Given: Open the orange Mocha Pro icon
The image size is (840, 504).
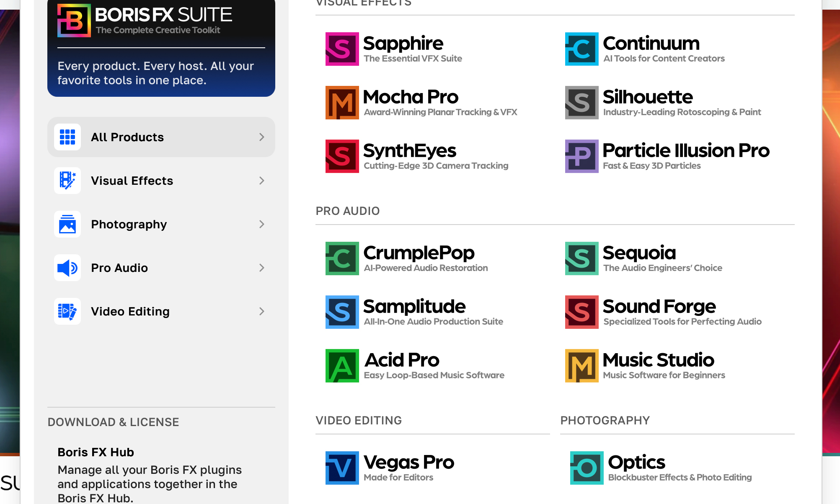Looking at the screenshot, I should (x=342, y=103).
